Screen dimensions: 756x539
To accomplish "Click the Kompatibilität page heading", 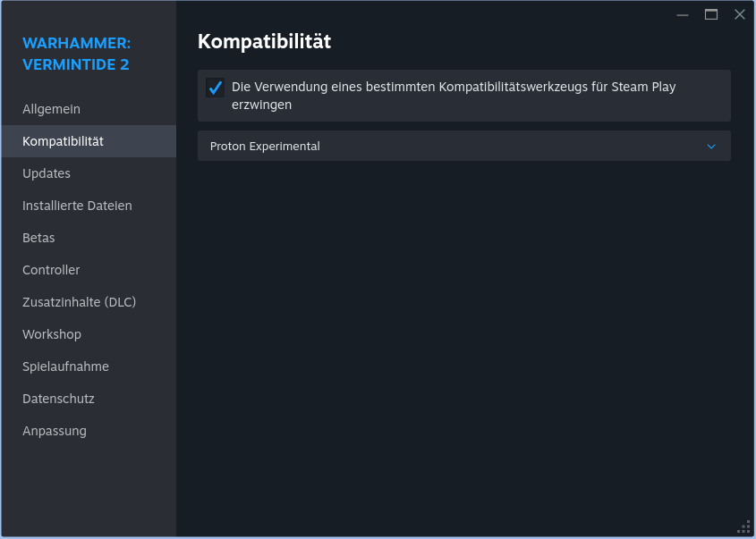I will (264, 41).
